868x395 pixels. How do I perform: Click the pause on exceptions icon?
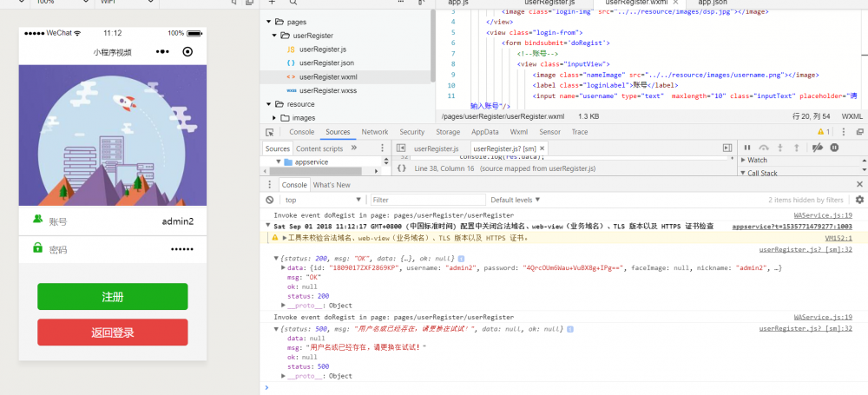[834, 148]
